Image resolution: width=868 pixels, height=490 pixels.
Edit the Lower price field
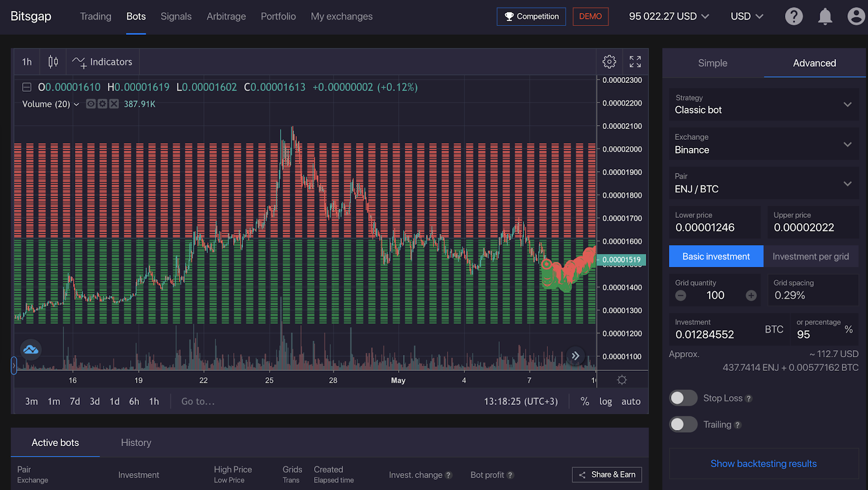714,222
